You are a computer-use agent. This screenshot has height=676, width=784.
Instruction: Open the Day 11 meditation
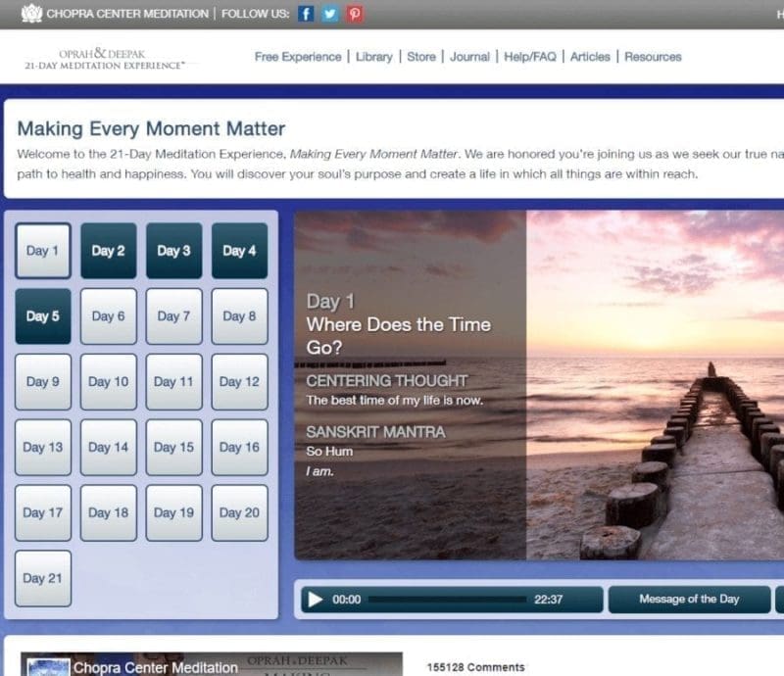174,381
